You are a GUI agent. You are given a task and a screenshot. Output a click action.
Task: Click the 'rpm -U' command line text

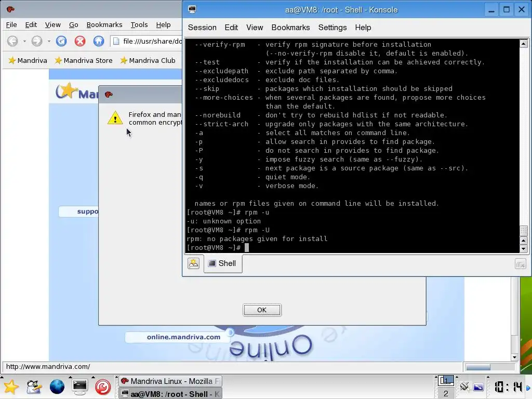pyautogui.click(x=257, y=230)
